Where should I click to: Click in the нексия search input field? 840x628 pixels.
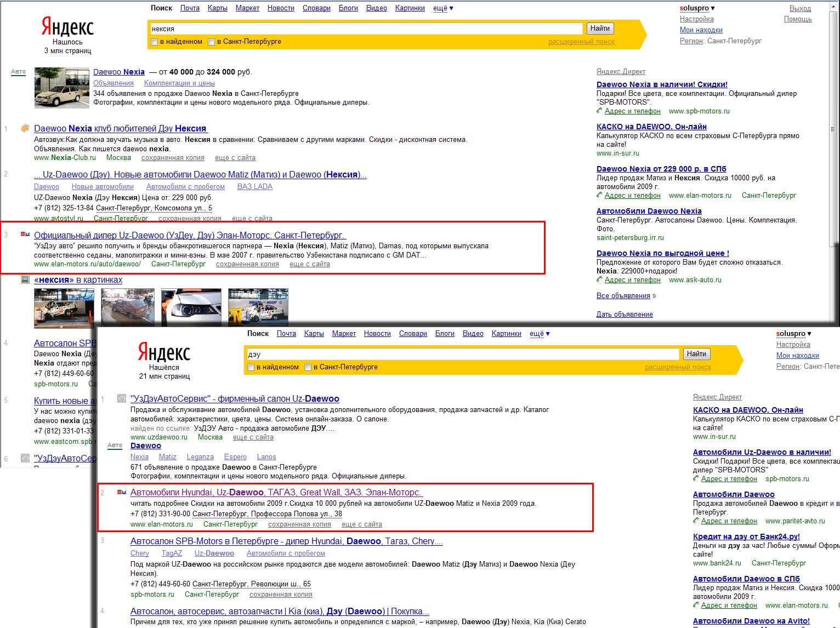(366, 28)
